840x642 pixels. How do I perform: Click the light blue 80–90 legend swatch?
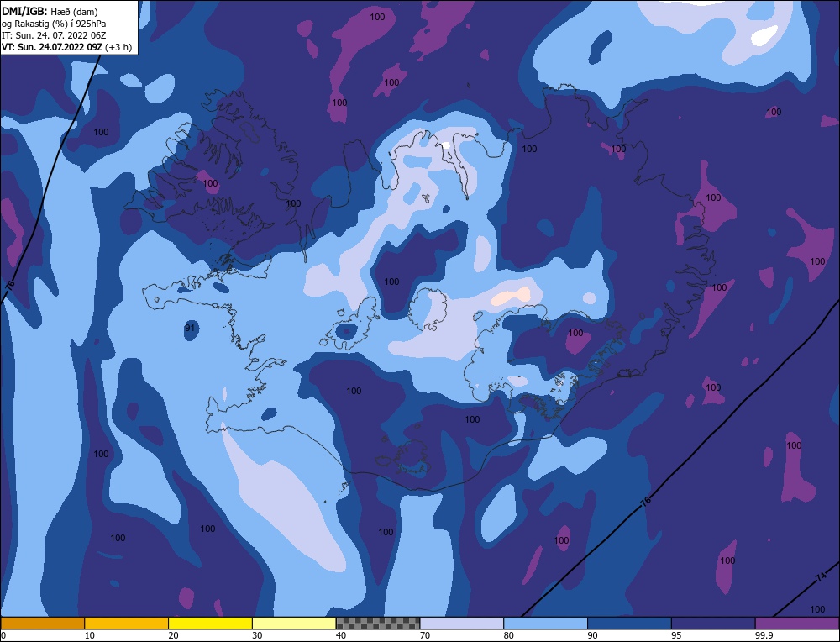click(545, 624)
